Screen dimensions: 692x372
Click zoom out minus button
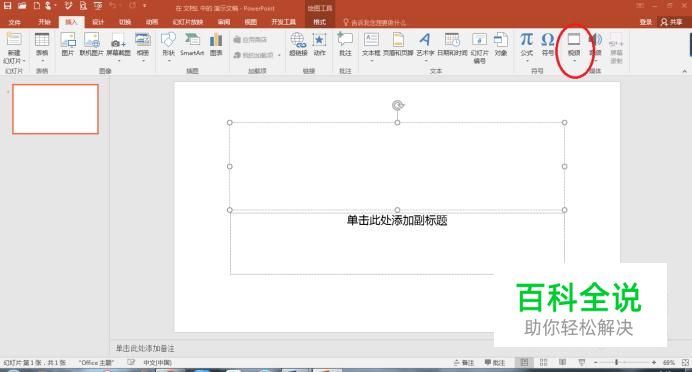596,363
